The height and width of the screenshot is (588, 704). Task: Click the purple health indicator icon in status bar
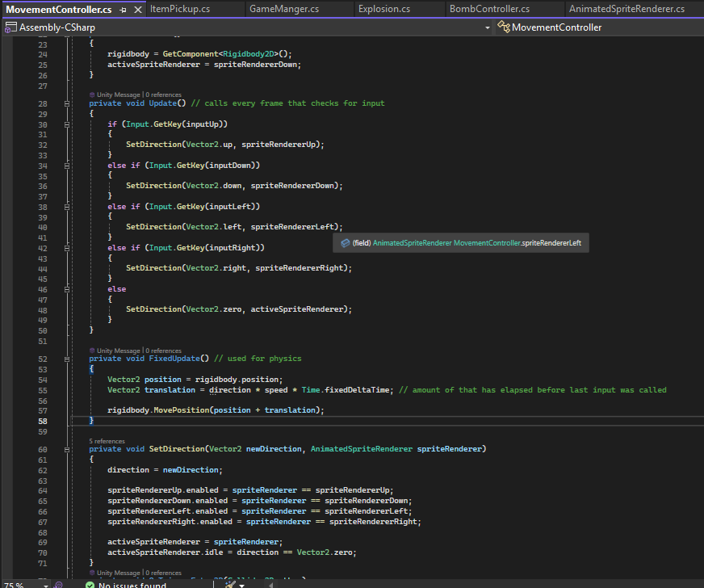point(59,584)
